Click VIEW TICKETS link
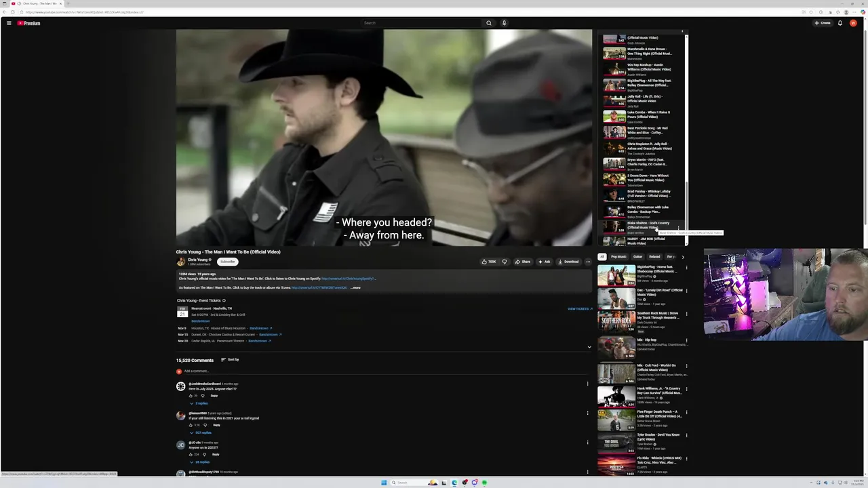The height and width of the screenshot is (488, 868). coord(580,308)
